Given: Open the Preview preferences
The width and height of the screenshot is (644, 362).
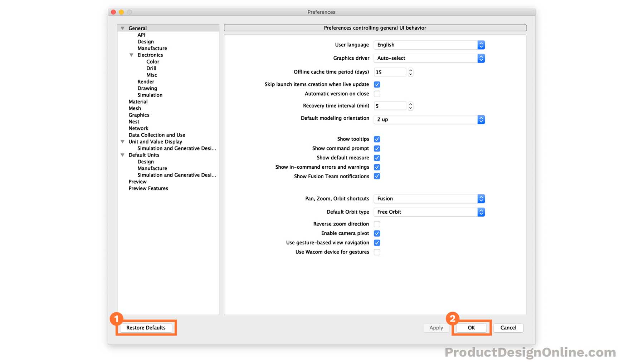Looking at the screenshot, I should [x=138, y=182].
